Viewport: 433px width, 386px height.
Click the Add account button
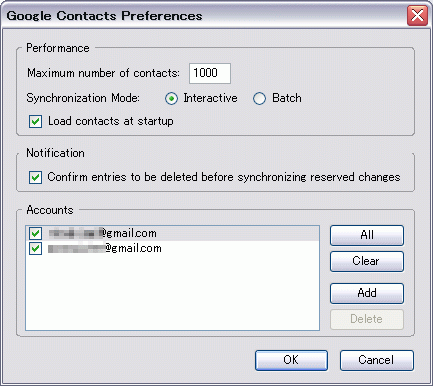367,293
